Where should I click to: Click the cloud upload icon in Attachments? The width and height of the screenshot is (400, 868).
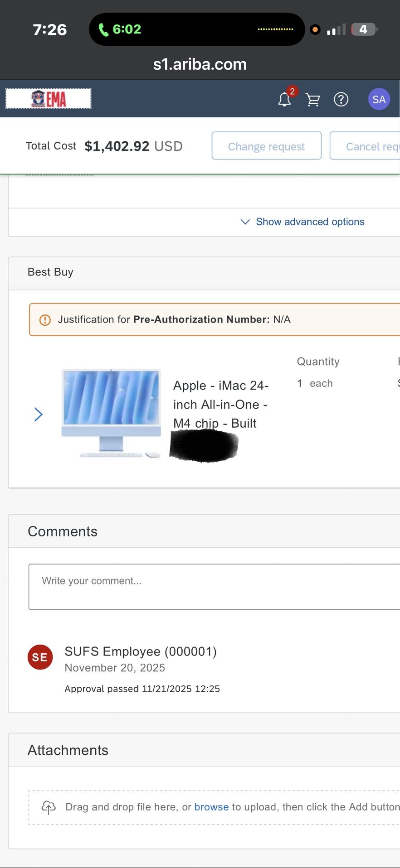(49, 807)
